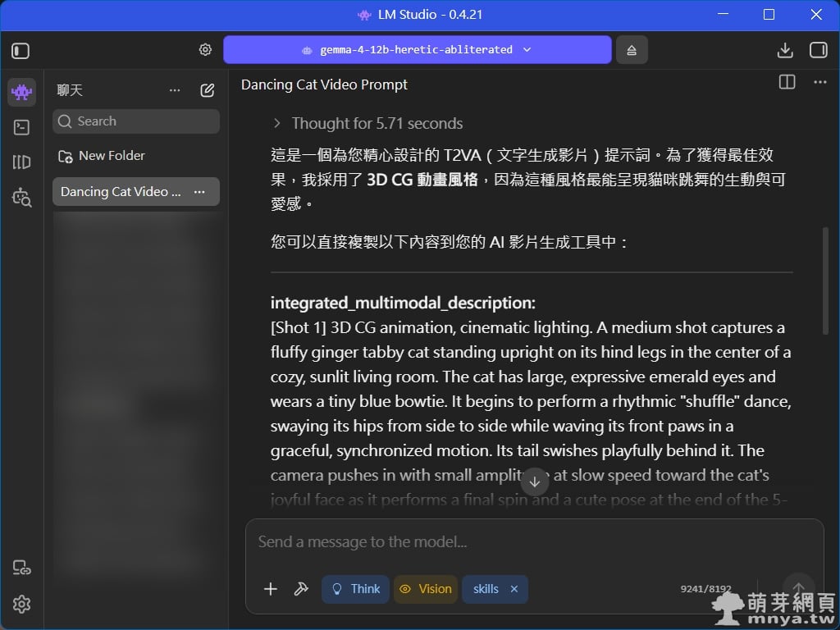Remove the skills chip with X
This screenshot has height=630, width=840.
click(x=514, y=589)
